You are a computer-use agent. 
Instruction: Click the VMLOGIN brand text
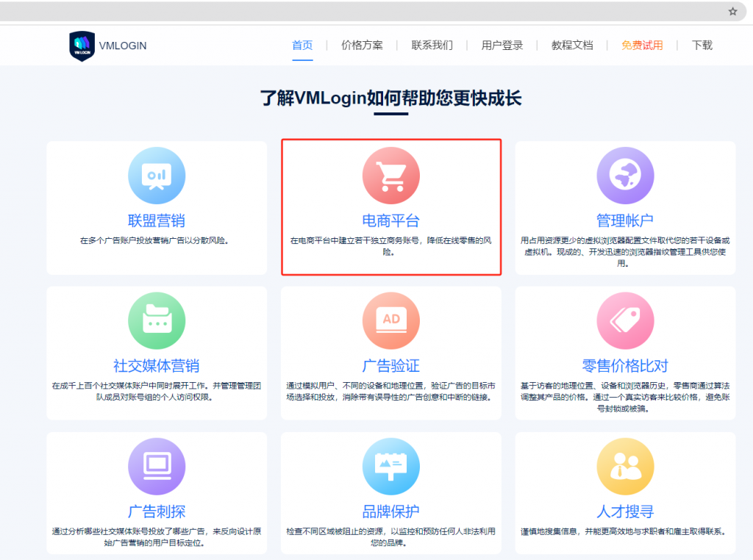[x=123, y=46]
